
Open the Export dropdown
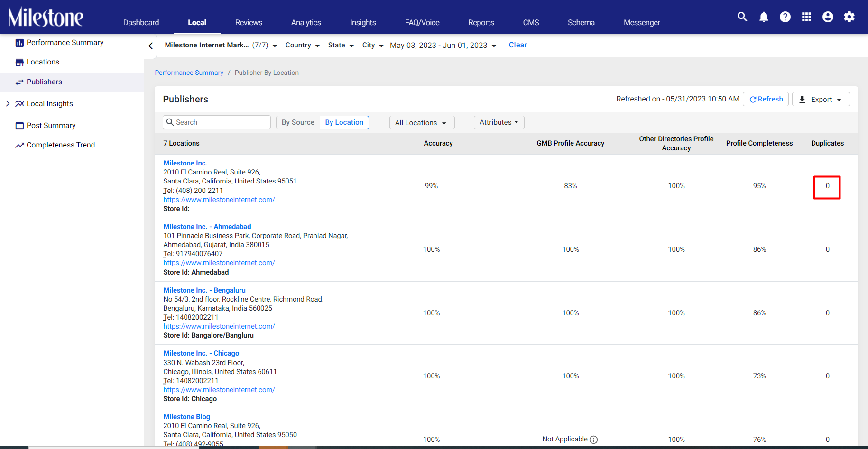pyautogui.click(x=821, y=99)
